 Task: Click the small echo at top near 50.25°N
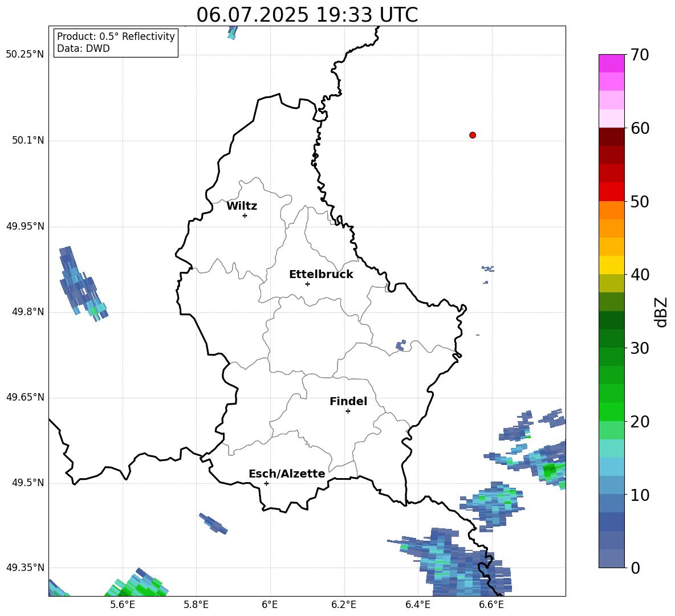[x=233, y=32]
